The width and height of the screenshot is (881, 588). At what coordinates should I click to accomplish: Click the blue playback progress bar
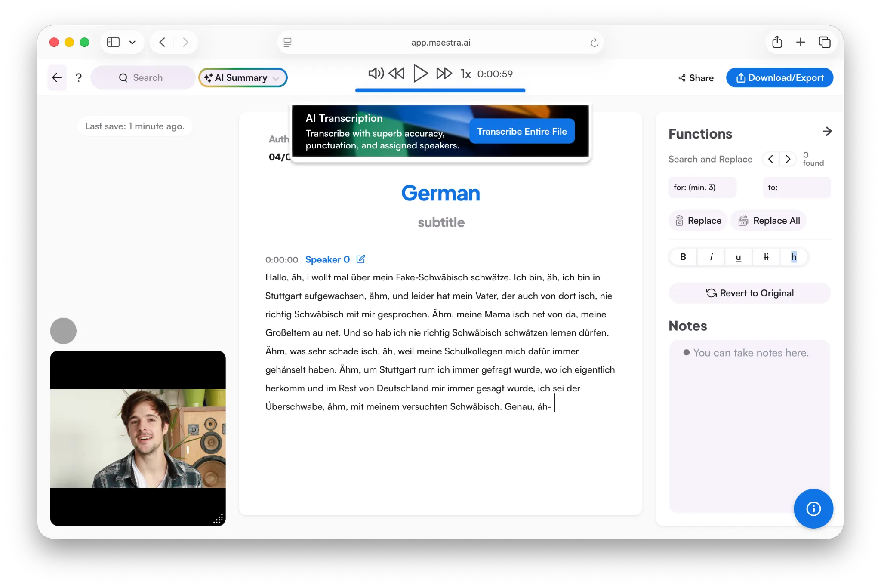coord(440,90)
